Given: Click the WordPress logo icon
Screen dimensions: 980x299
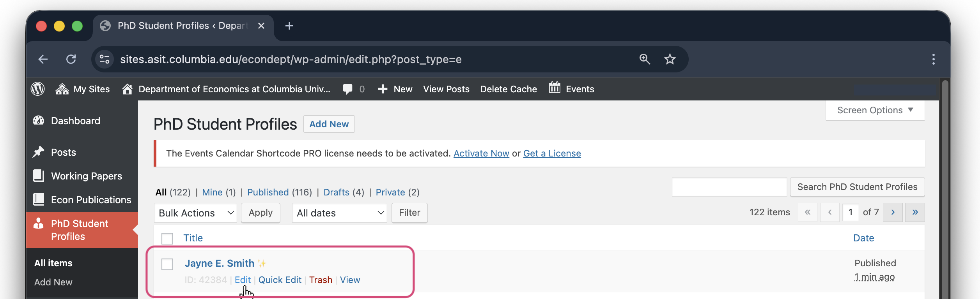Looking at the screenshot, I should coord(38,89).
